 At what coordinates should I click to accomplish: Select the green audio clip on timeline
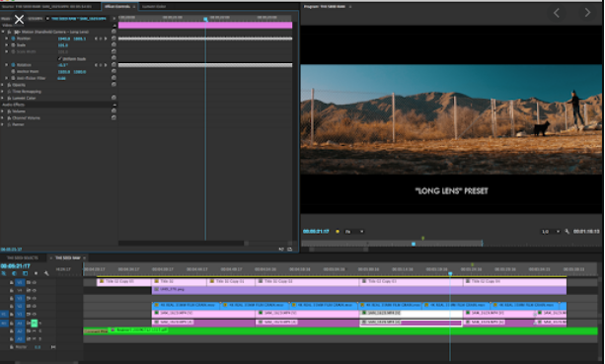point(340,330)
